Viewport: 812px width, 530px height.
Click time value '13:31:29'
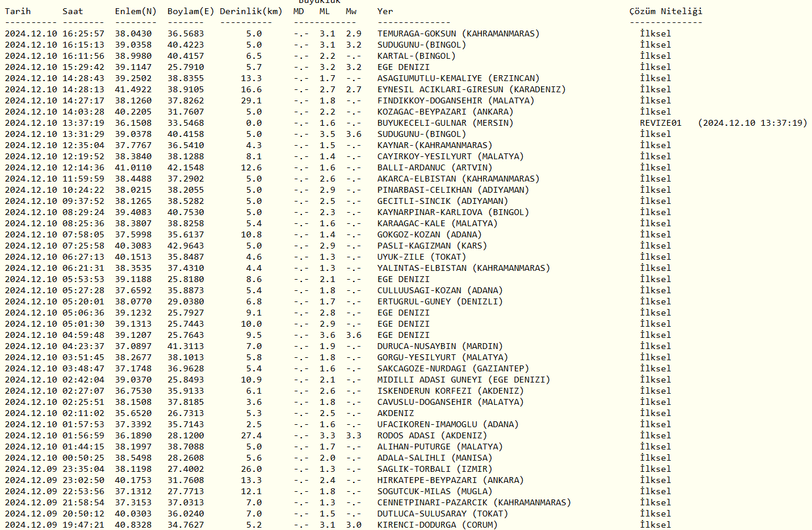pos(83,134)
